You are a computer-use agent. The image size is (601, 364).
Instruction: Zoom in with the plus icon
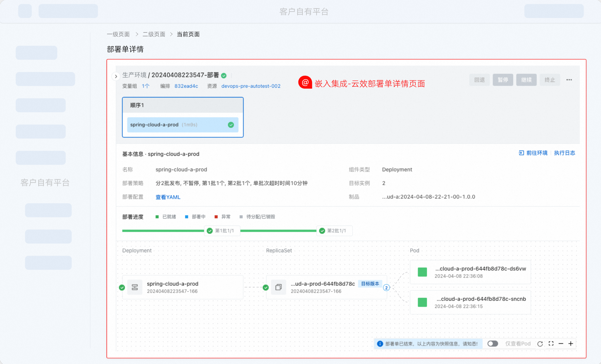571,344
